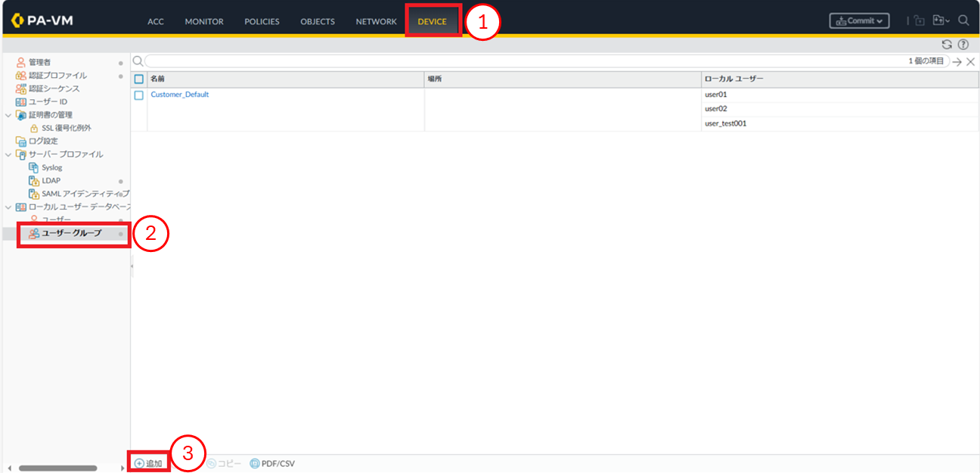Viewport: 980px width, 473px height.
Task: Collapse the サーバー プロファイル tree node
Action: pyautogui.click(x=8, y=154)
